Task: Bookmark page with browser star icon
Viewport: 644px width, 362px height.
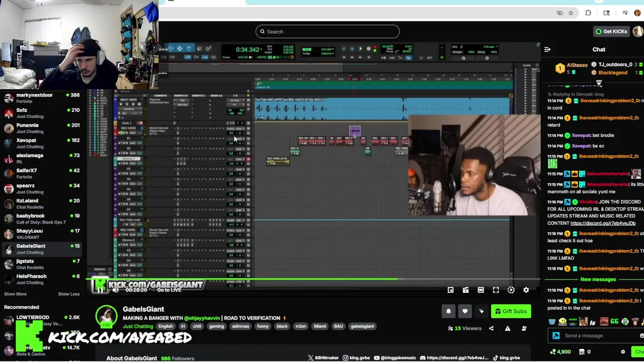Action: [571, 13]
